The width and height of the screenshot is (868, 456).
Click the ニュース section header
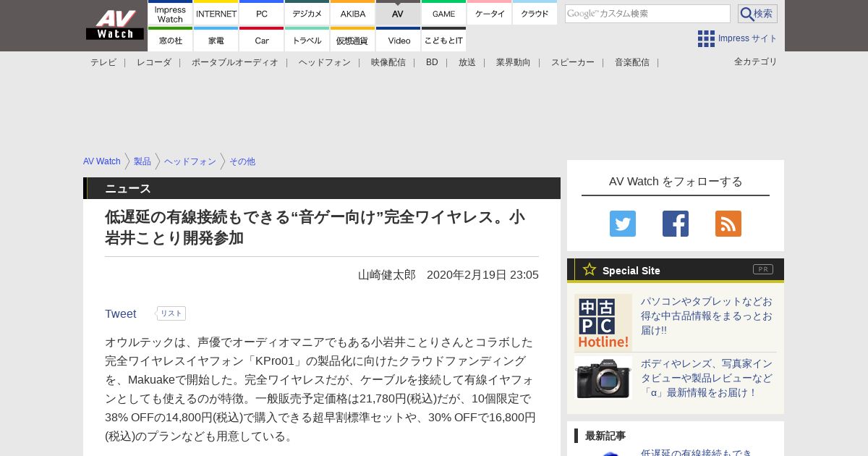[x=322, y=188]
